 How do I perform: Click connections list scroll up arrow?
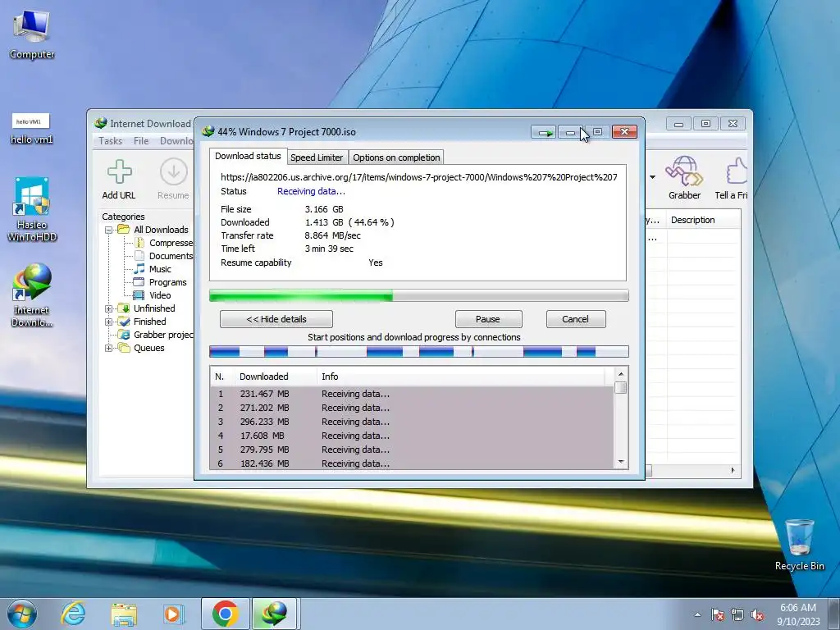click(621, 374)
